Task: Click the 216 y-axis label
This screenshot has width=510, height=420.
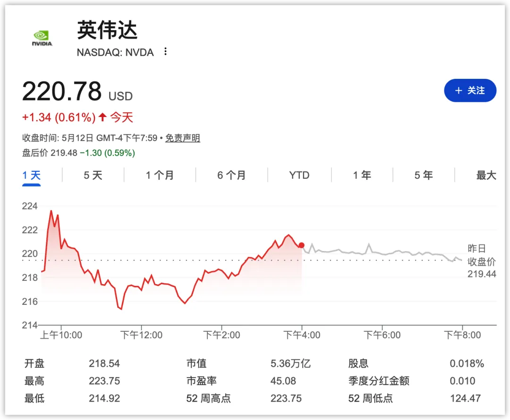Action: coord(30,302)
